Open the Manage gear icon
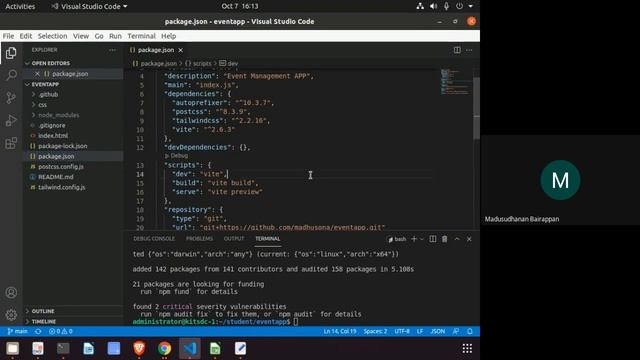This screenshot has height=360, width=640. [11, 315]
